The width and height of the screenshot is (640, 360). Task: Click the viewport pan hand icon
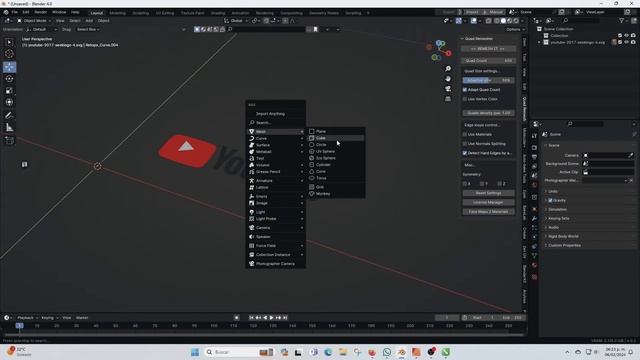pyautogui.click(x=448, y=79)
